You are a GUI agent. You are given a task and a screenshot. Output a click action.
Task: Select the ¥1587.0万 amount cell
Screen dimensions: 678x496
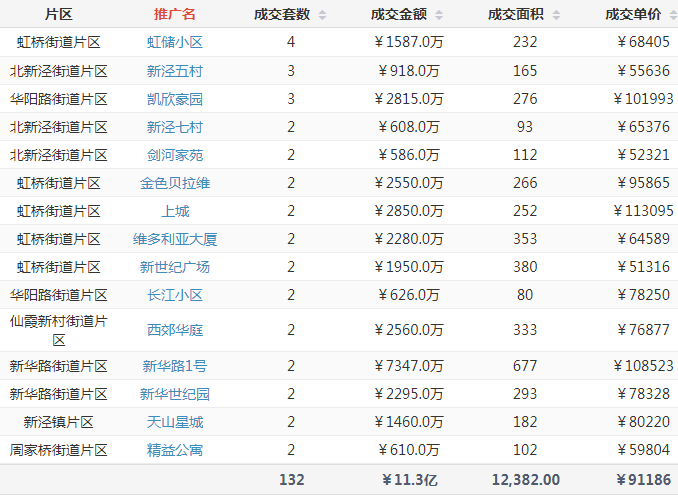(x=409, y=42)
